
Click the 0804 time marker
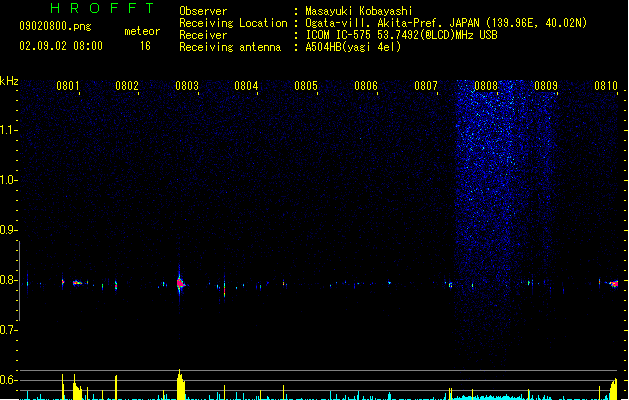[246, 86]
